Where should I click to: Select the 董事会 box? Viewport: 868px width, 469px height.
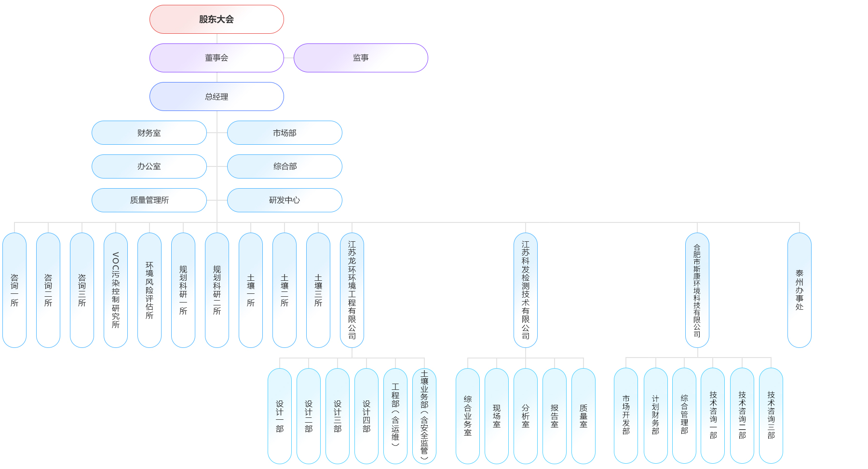217,58
